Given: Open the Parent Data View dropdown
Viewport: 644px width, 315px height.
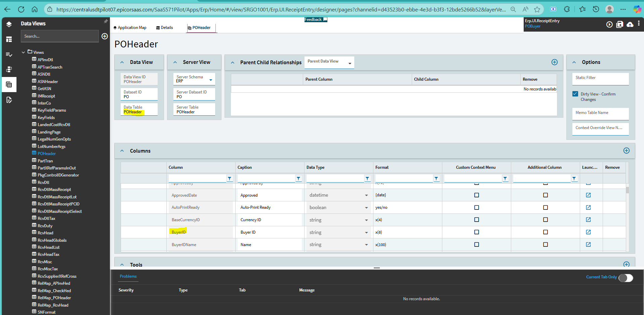Looking at the screenshot, I should 350,63.
